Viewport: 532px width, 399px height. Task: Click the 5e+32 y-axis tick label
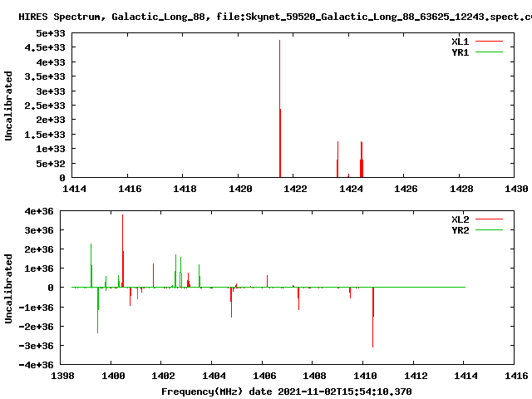(51, 164)
